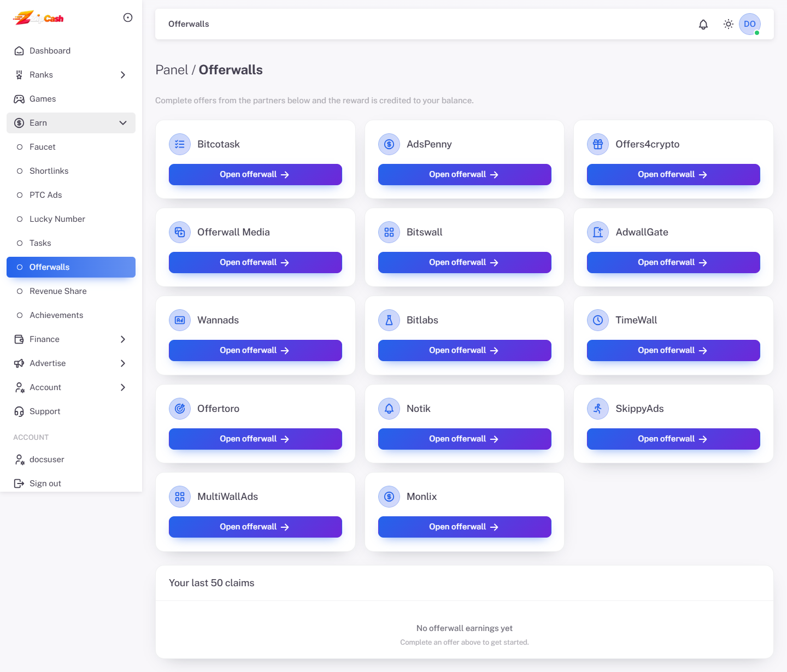This screenshot has height=672, width=787.
Task: Open Revenue Share in the sidebar
Action: [71, 291]
